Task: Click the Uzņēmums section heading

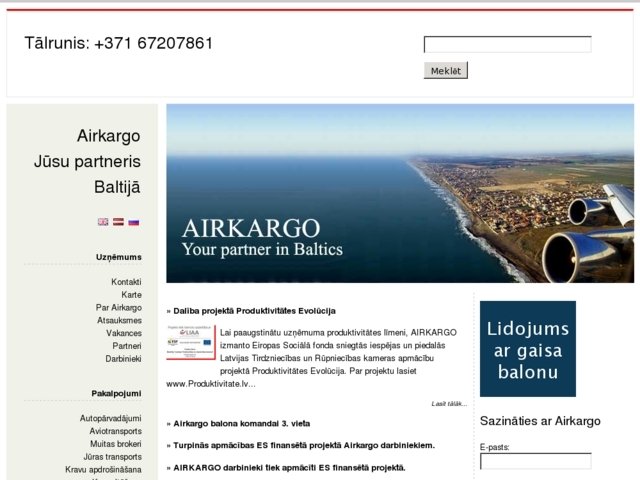Action: (x=119, y=257)
